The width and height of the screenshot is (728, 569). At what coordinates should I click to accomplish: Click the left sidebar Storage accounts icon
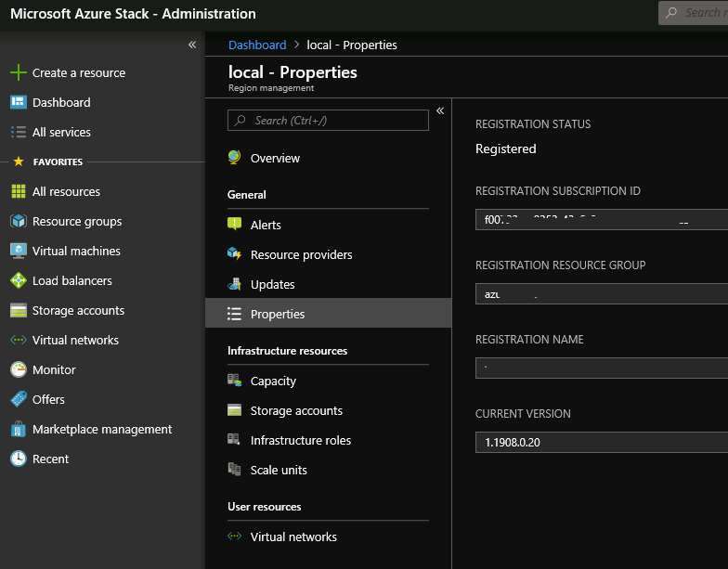click(19, 310)
